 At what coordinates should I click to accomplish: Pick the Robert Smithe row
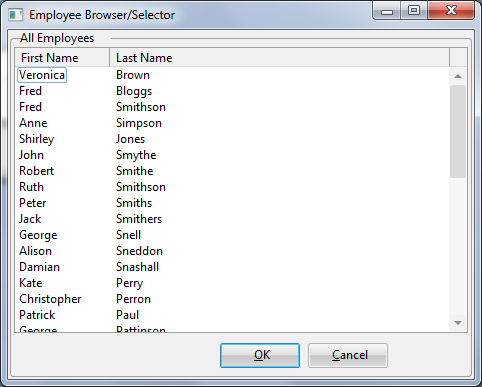coord(232,171)
